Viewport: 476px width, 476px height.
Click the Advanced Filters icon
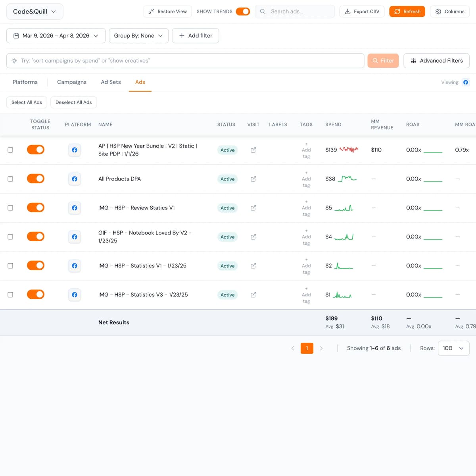pyautogui.click(x=413, y=61)
